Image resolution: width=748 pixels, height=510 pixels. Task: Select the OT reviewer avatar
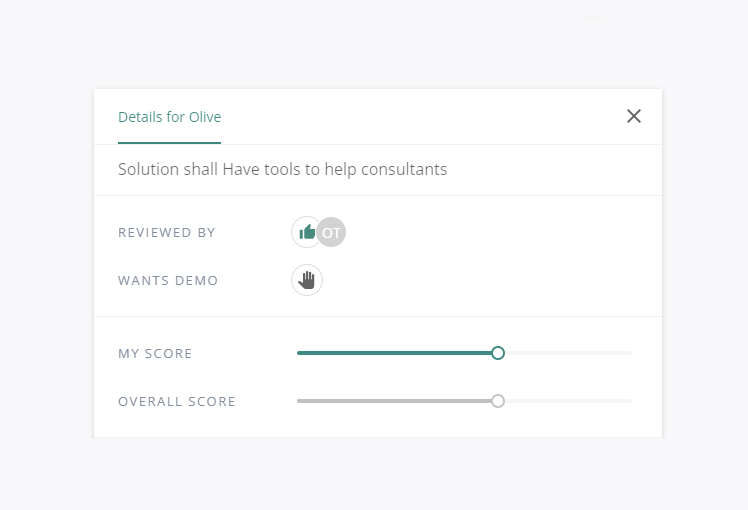(332, 232)
